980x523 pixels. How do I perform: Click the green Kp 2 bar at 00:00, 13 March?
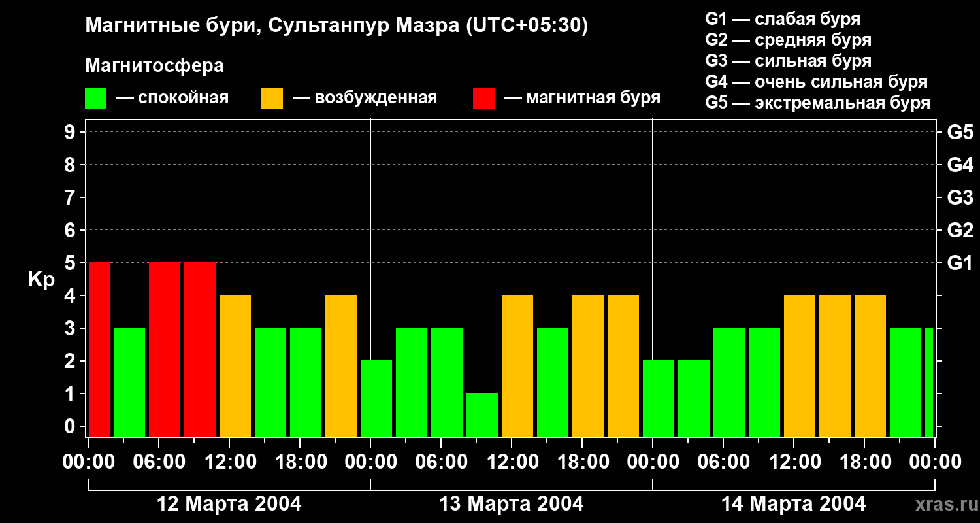376,398
